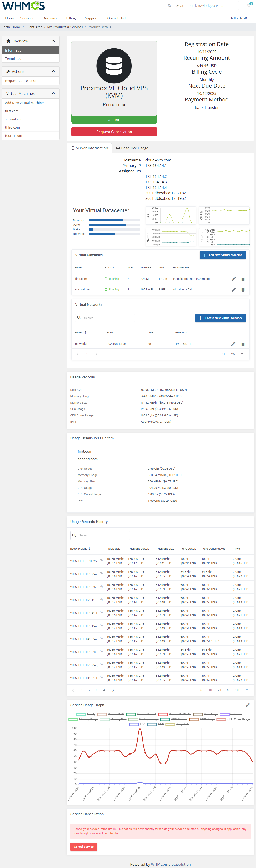
Task: Open Templates in the Overview sidebar
Action: coord(31,59)
